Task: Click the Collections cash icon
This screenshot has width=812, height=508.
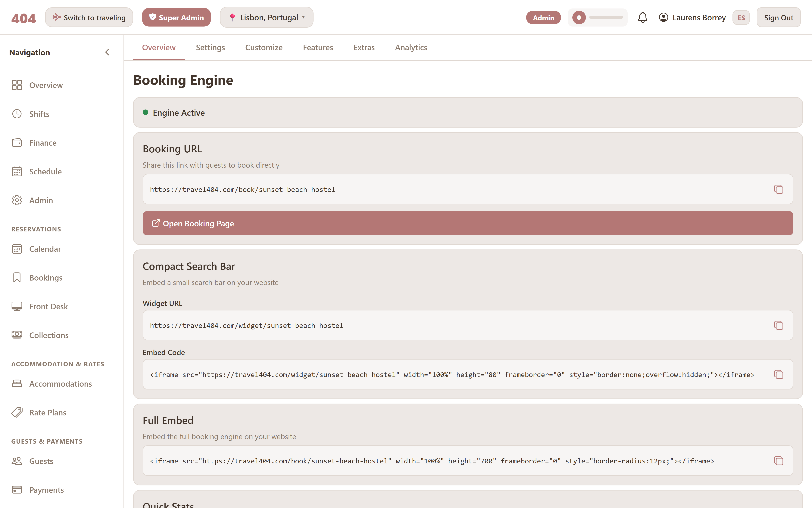Action: (17, 335)
